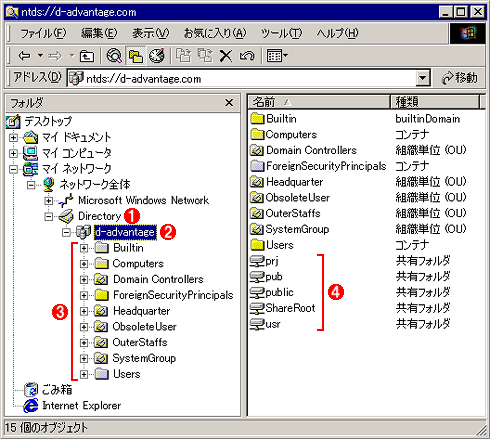Click the Up one level folder icon
Screen dimensions: 490x439
[x=87, y=56]
